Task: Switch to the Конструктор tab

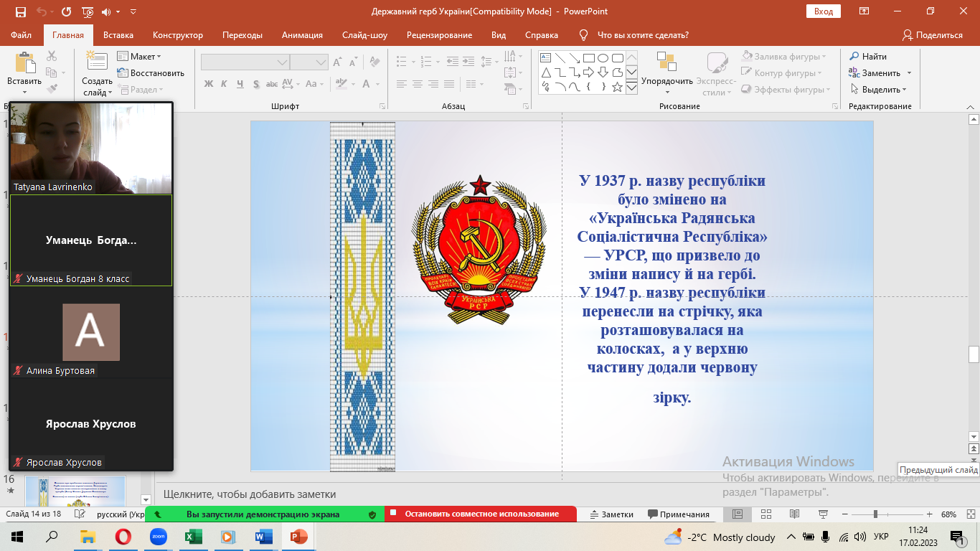Action: click(x=178, y=35)
